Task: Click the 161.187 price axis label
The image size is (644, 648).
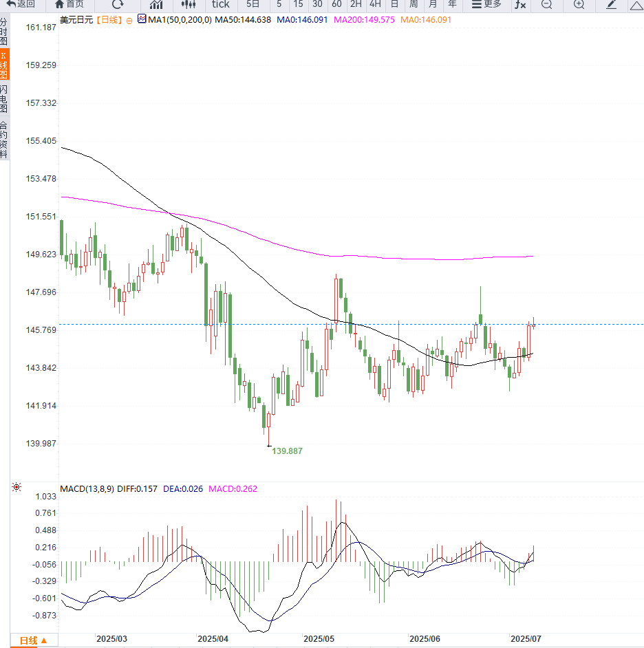Action: tap(41, 28)
